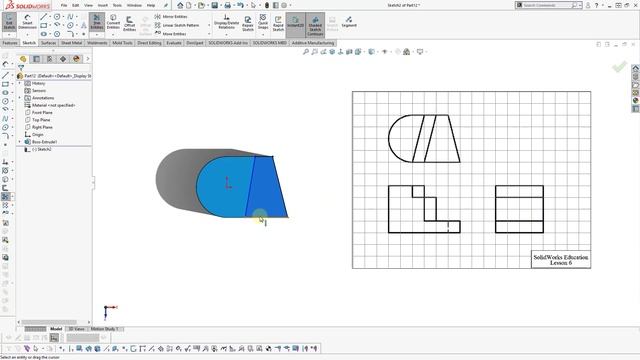Click the Text sketch tool icon
Image resolution: width=640 pixels, height=360 pixels.
tap(84, 25)
